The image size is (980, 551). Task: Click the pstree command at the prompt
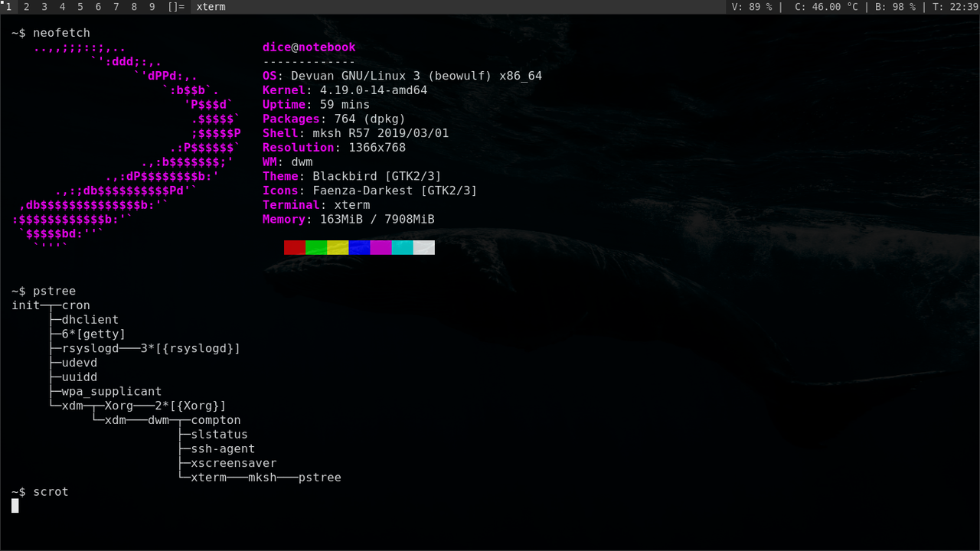coord(54,291)
